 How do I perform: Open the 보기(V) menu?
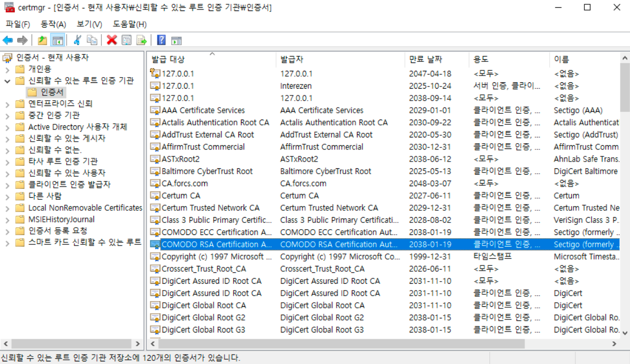pyautogui.click(x=89, y=24)
